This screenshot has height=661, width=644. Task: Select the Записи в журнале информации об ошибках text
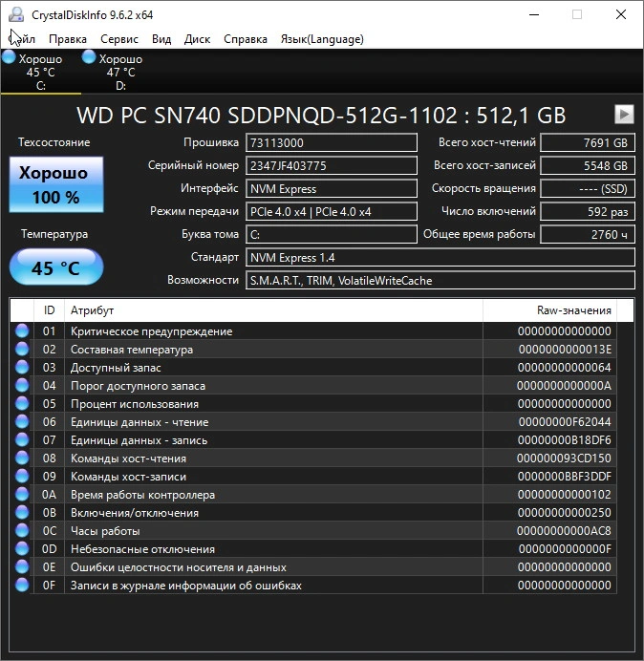(x=186, y=586)
